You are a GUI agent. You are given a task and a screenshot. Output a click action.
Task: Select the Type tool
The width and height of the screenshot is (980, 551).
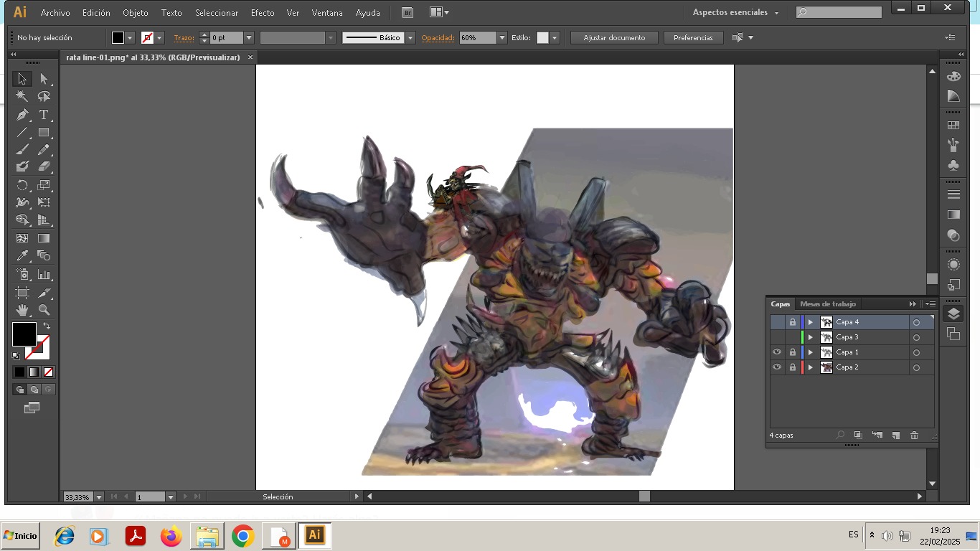44,115
